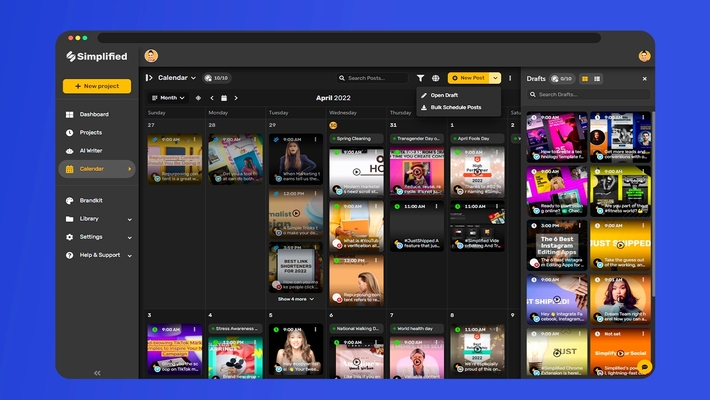Click the Drafts 0/10 accounts badge

coord(562,79)
